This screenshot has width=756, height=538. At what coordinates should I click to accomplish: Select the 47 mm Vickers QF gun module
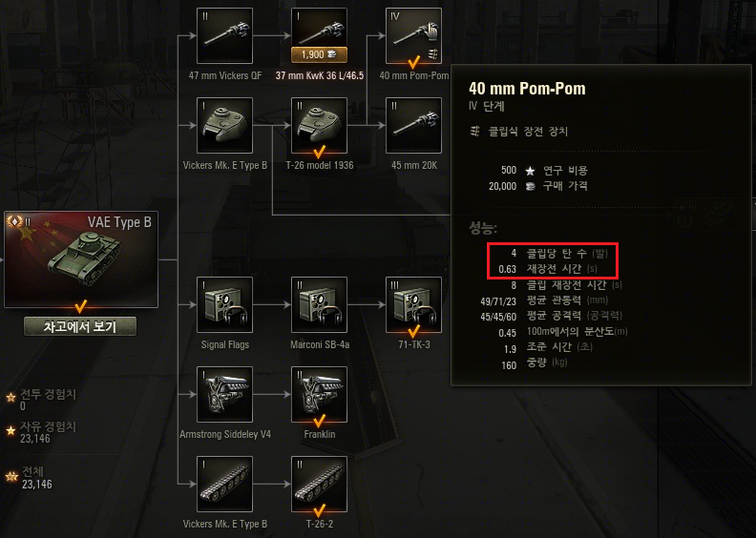coord(224,35)
